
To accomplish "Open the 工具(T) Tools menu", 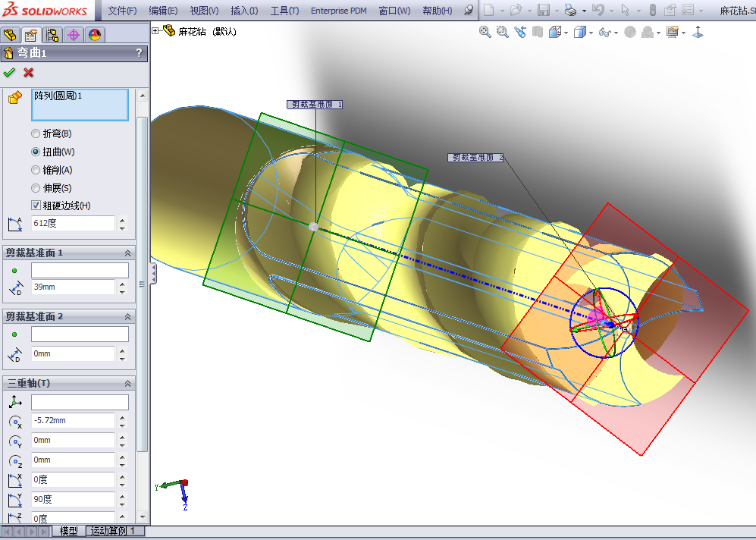I will (x=284, y=11).
